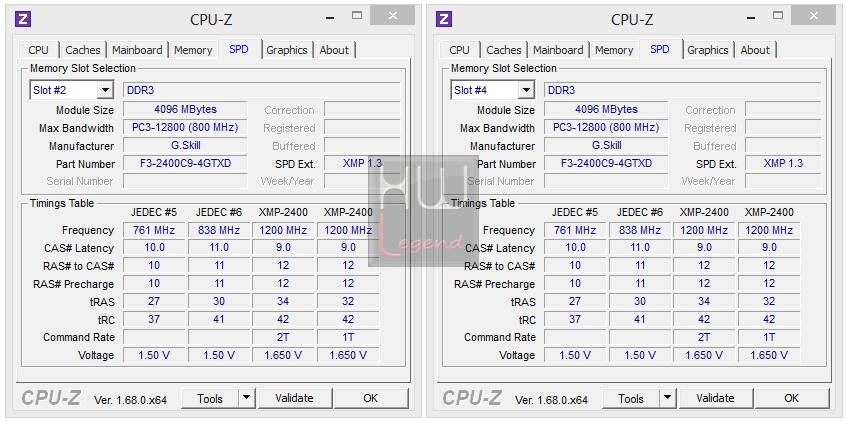This screenshot has height=422, width=847.
Task: Open Graphics tab in left window
Action: 287,50
